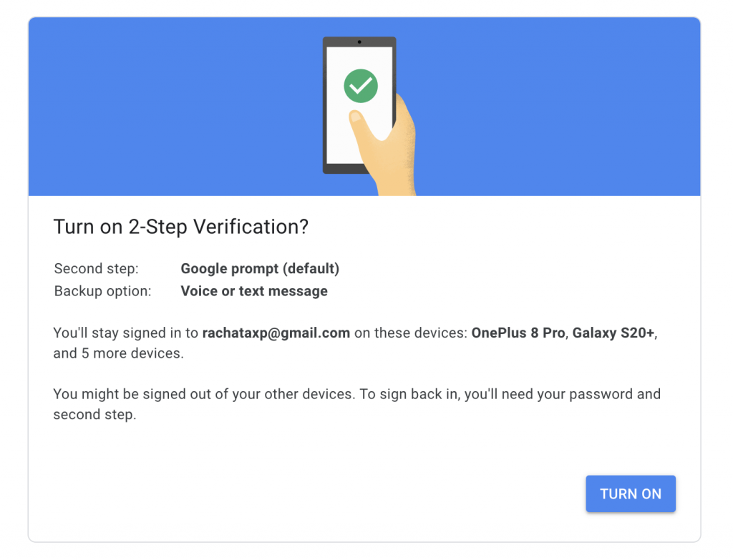This screenshot has width=733, height=560.
Task: Click the 'Second step:' label
Action: click(97, 269)
